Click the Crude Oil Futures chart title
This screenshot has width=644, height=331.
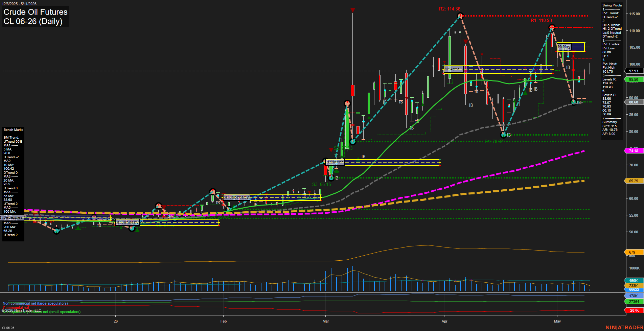[36, 12]
